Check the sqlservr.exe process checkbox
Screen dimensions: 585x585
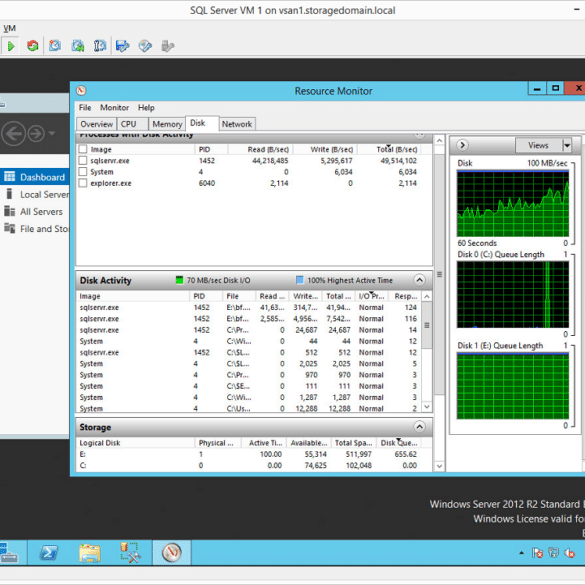[83, 160]
